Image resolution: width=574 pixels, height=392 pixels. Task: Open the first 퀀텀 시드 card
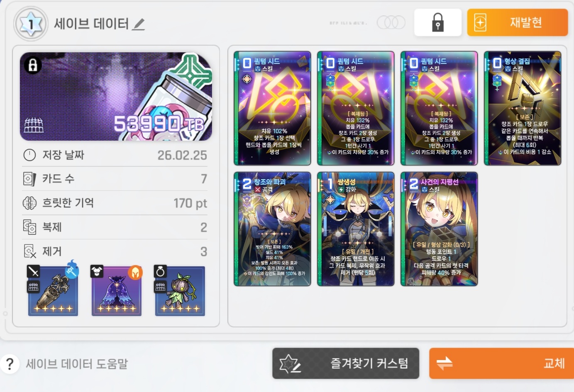272,108
